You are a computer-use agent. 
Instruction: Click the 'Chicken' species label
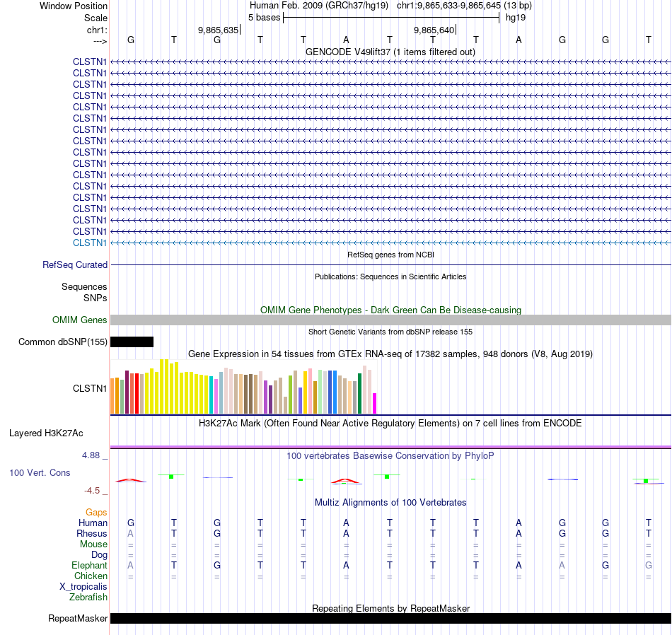point(91,576)
